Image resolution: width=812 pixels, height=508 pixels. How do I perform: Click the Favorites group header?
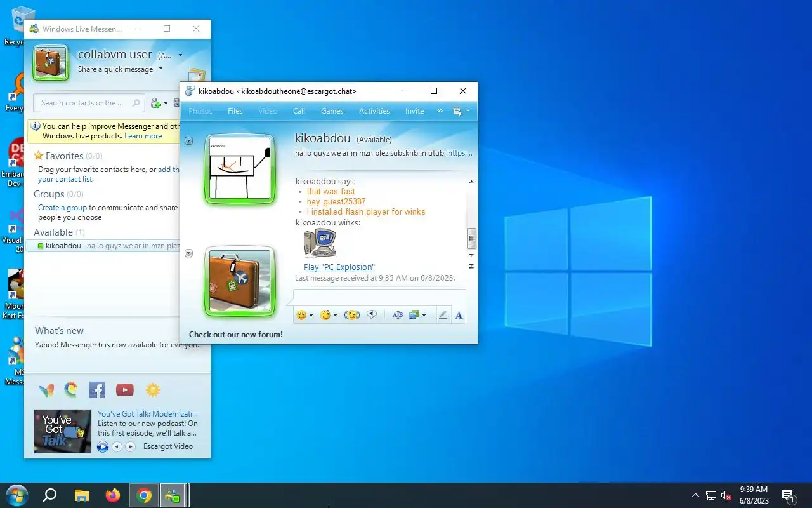pos(68,156)
